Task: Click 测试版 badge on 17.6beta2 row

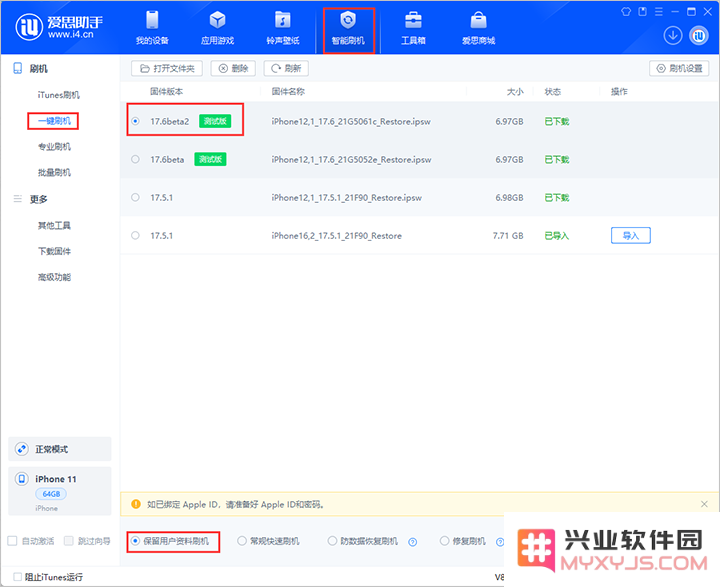Action: (x=215, y=121)
